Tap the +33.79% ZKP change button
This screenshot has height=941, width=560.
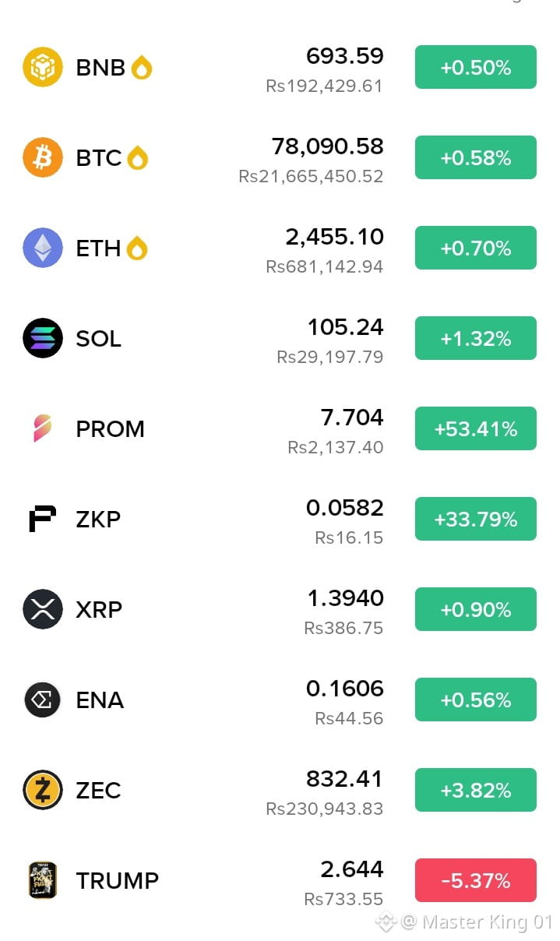click(475, 519)
